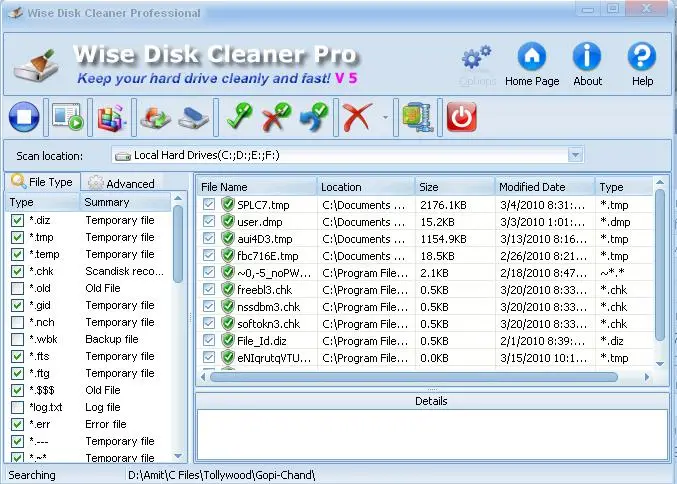Sort file types by Type column header
Viewport: 677px width, 484px height.
coord(42,202)
